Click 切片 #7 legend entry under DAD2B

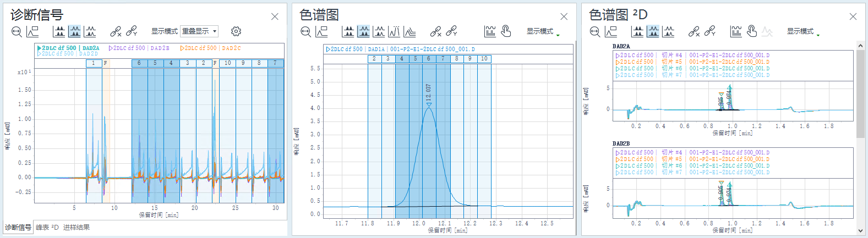coord(692,172)
